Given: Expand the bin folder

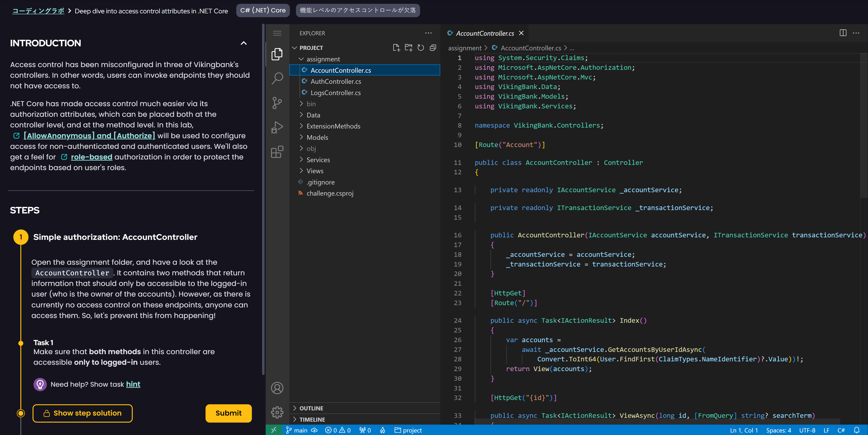Looking at the screenshot, I should (x=301, y=104).
